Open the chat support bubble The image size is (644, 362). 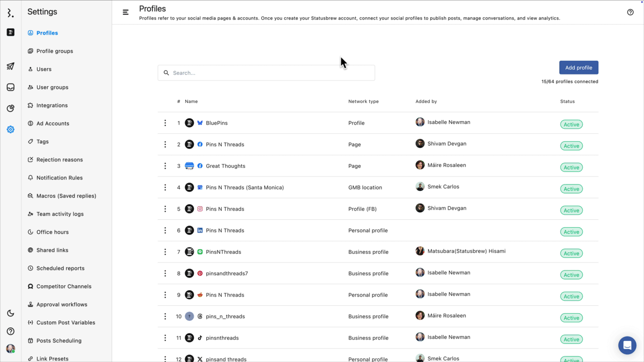(x=627, y=345)
